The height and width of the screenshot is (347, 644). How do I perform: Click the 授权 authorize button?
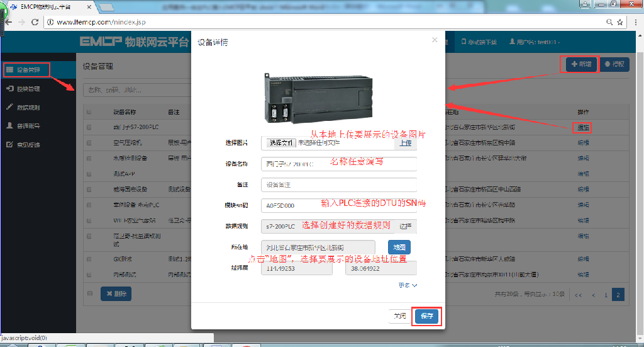(614, 64)
